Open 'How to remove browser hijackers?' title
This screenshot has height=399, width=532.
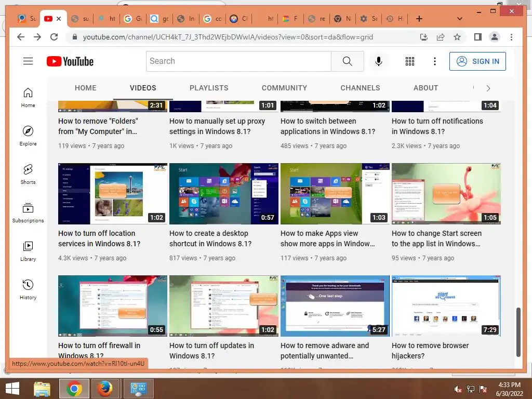click(x=430, y=351)
